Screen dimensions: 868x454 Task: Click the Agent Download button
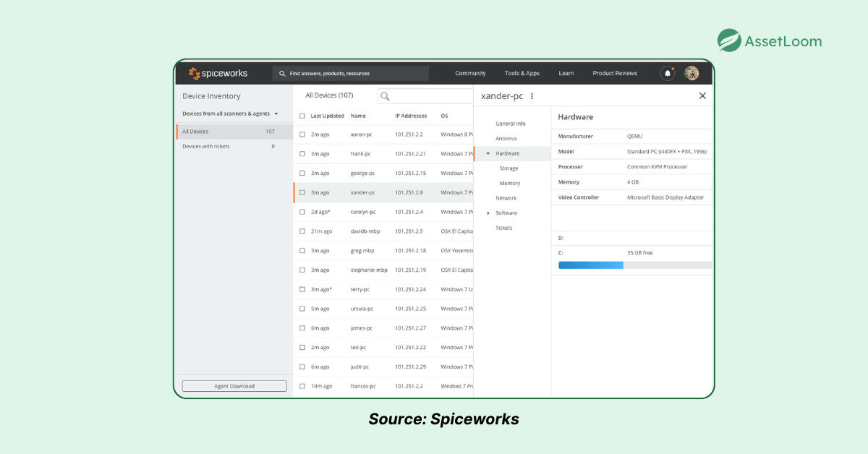[234, 385]
